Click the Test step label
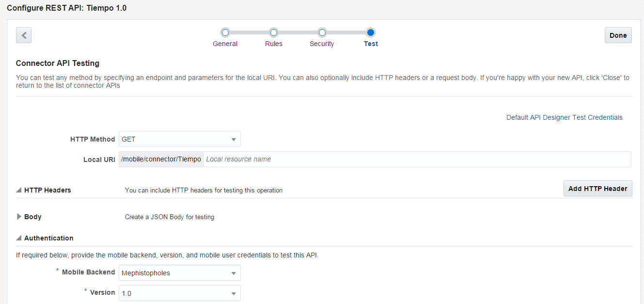Viewport: 644px width, 304px height. point(371,44)
